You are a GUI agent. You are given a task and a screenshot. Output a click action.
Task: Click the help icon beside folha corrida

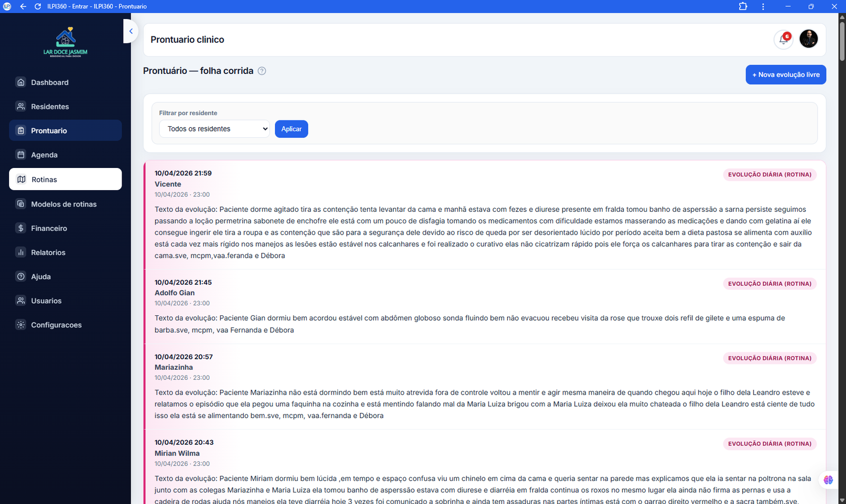pyautogui.click(x=262, y=71)
